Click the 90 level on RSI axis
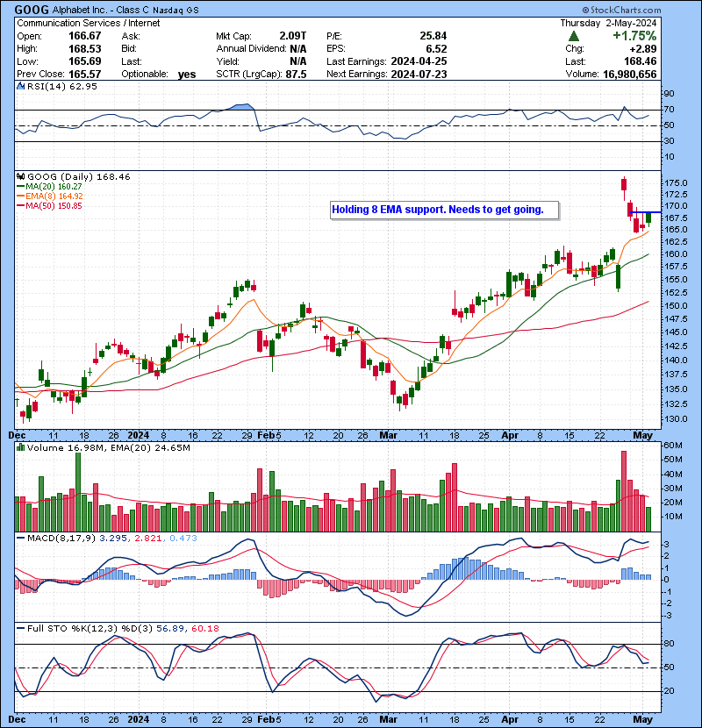Screen dimensions: 702x728 669,94
